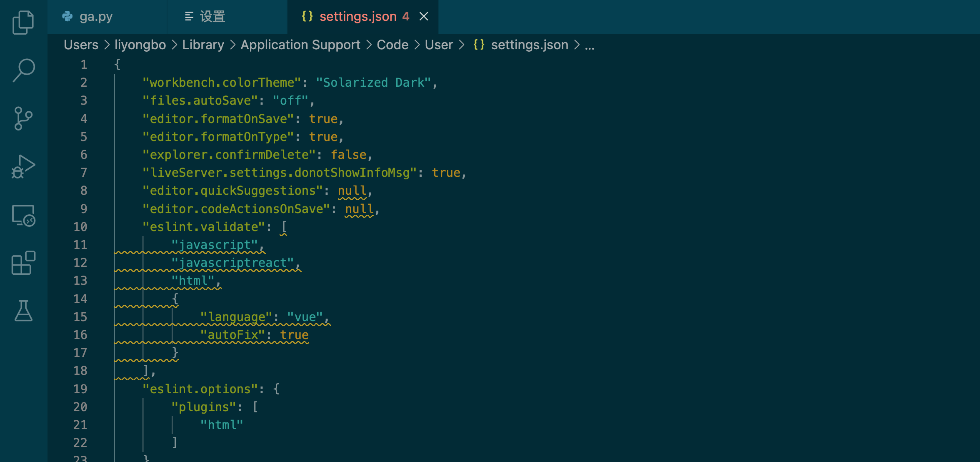Click "editor.formatOnSave" key
Viewport: 980px width, 462px height.
click(x=218, y=119)
